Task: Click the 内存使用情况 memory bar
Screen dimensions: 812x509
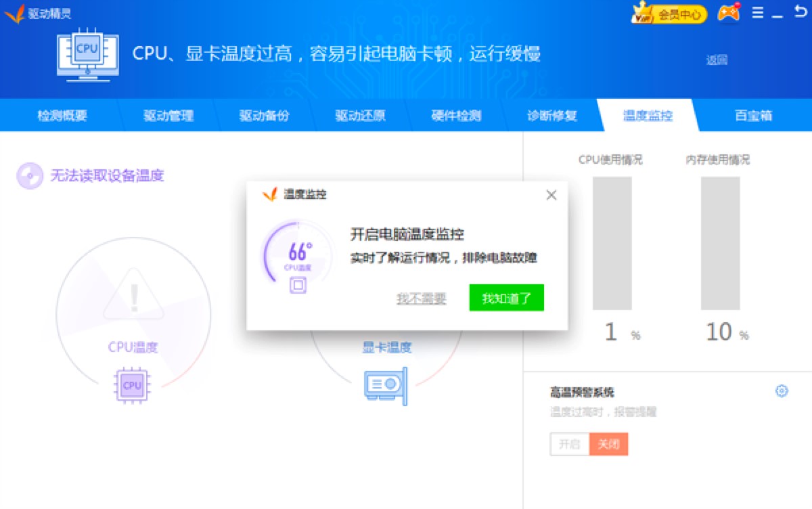Action: [721, 244]
